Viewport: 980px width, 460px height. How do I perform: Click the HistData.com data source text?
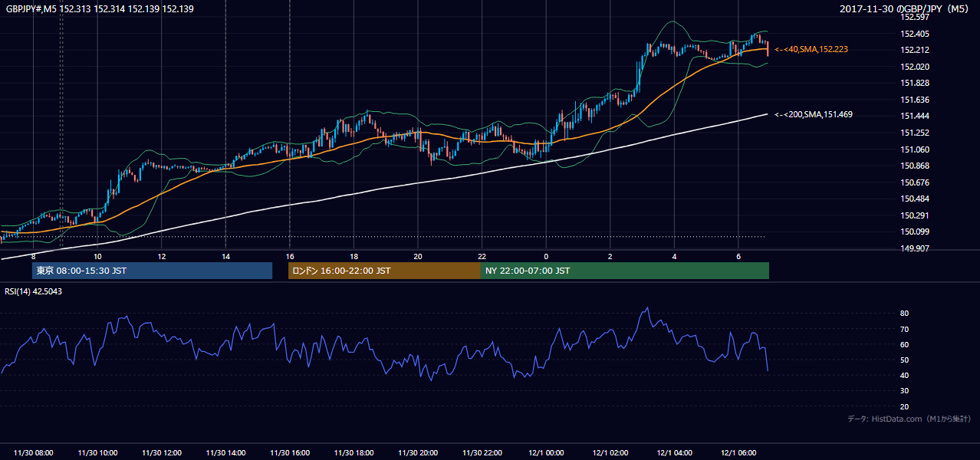(x=909, y=419)
